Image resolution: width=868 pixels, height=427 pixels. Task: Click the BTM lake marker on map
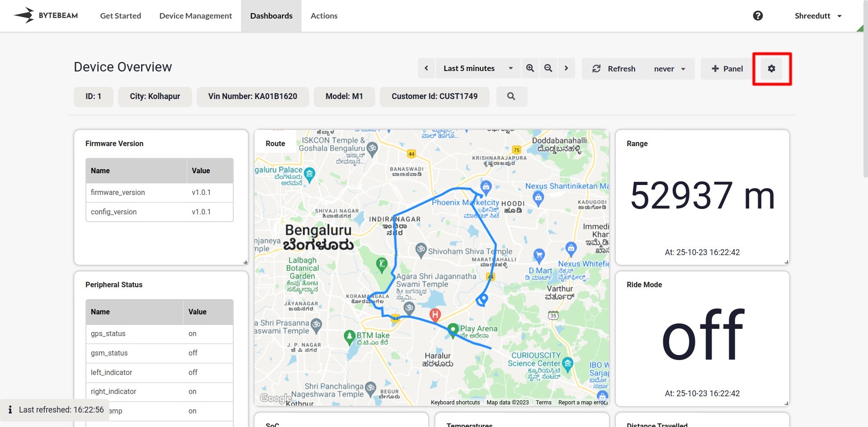(x=349, y=337)
